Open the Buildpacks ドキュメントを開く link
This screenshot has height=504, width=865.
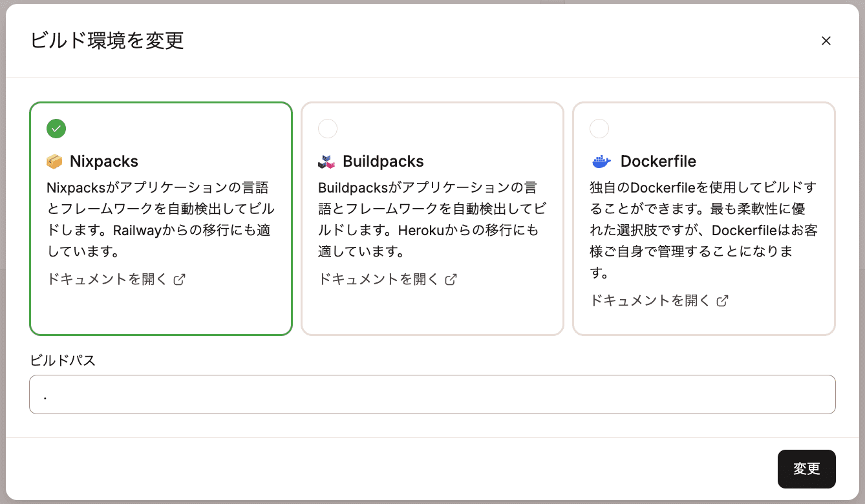tap(379, 280)
